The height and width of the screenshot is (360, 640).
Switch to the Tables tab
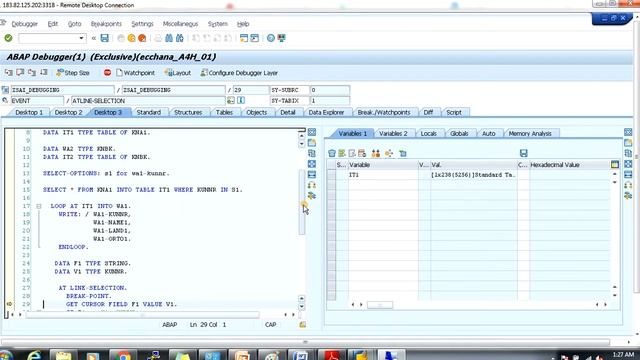click(x=224, y=112)
